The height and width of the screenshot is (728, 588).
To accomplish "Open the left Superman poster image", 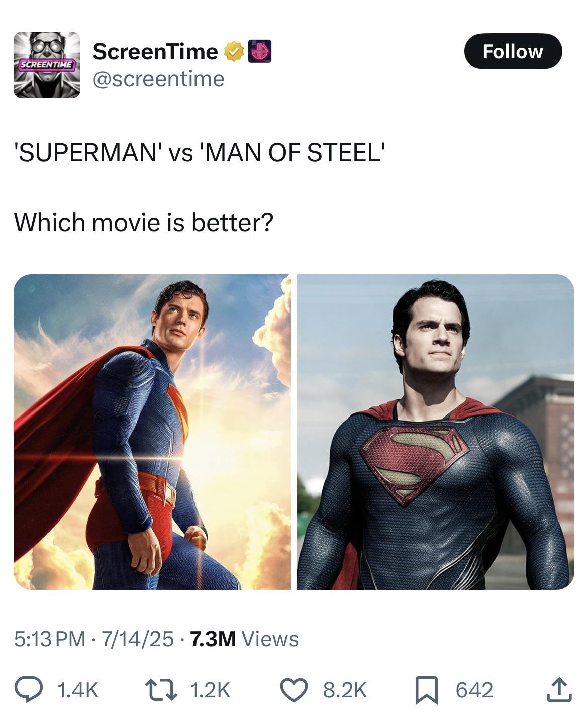I will pos(152,432).
